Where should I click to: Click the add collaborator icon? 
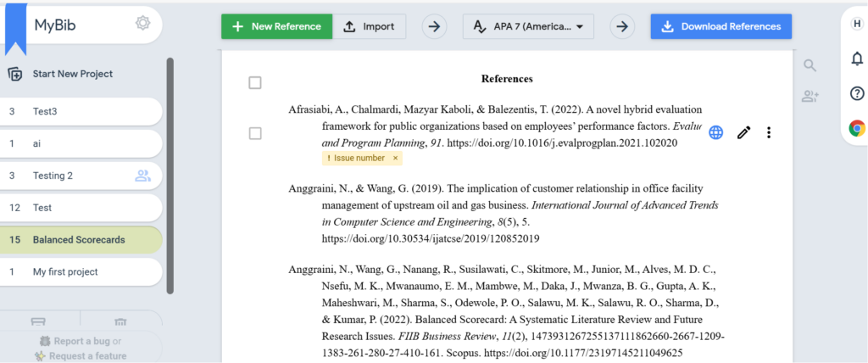tap(810, 97)
